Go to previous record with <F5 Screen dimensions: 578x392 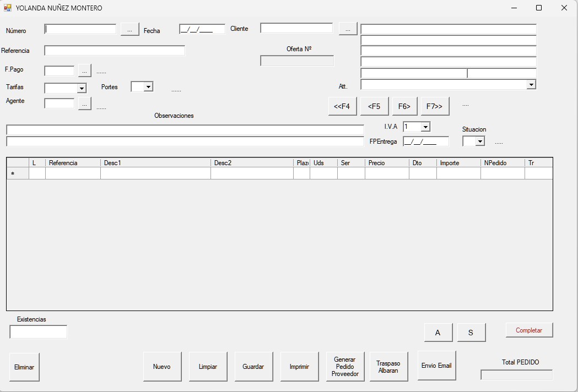pyautogui.click(x=374, y=106)
